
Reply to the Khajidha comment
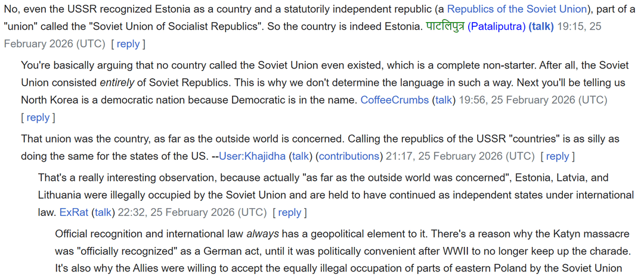pos(558,156)
